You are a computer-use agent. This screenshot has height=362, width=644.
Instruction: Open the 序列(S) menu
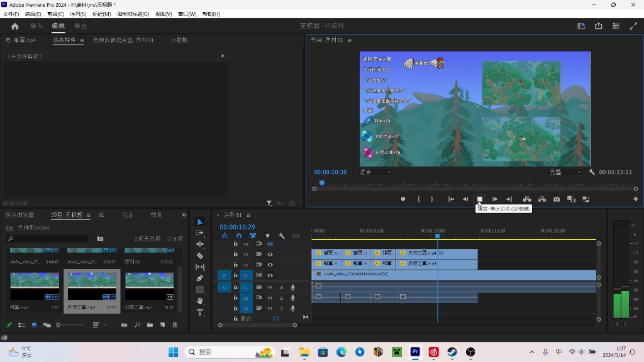(x=78, y=14)
